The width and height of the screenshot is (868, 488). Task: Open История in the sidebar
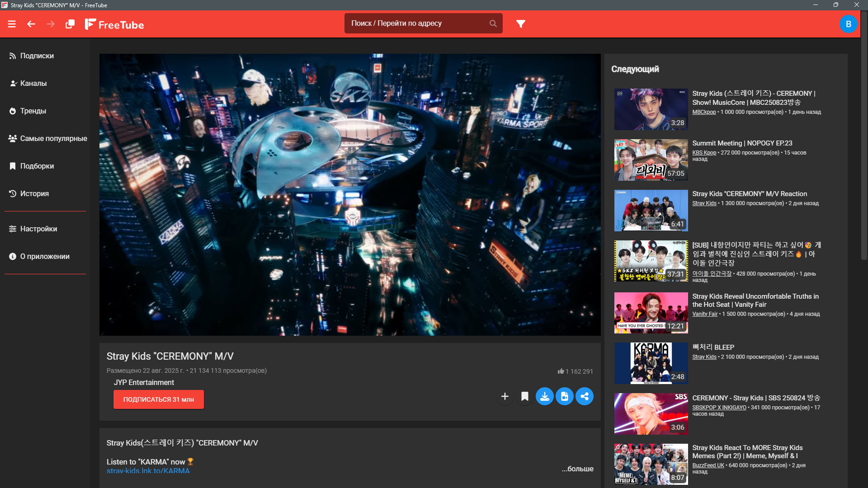tap(45, 193)
